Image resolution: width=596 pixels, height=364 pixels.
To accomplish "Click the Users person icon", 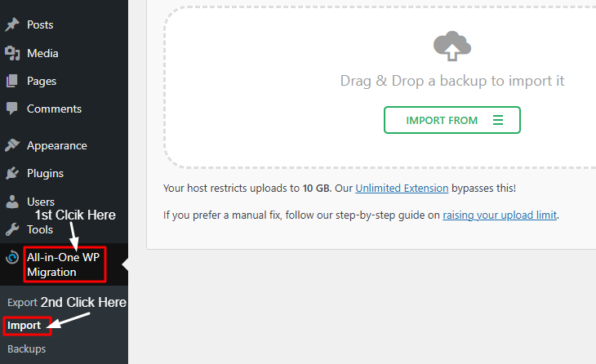I will tap(12, 202).
